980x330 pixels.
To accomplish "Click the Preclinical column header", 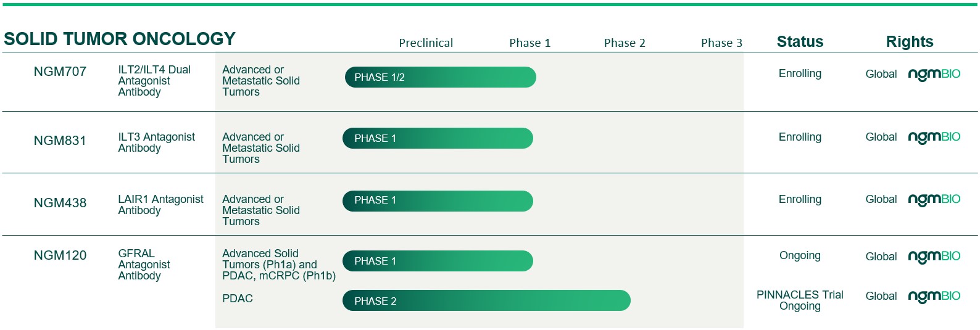I will [426, 43].
